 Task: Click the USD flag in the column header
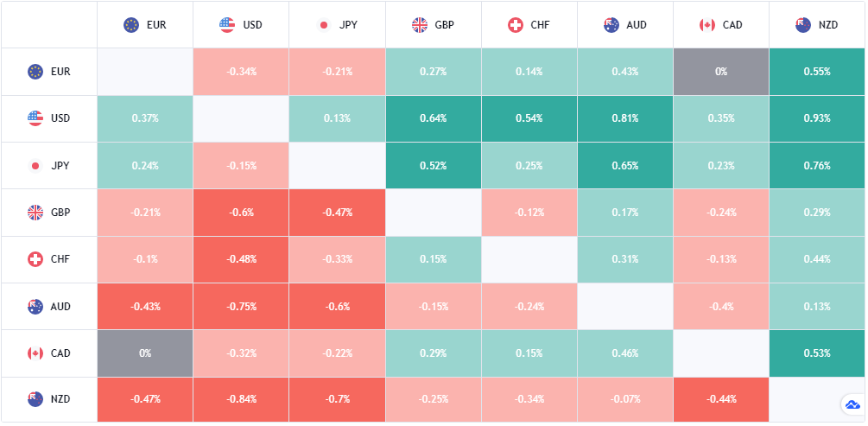pyautogui.click(x=227, y=25)
